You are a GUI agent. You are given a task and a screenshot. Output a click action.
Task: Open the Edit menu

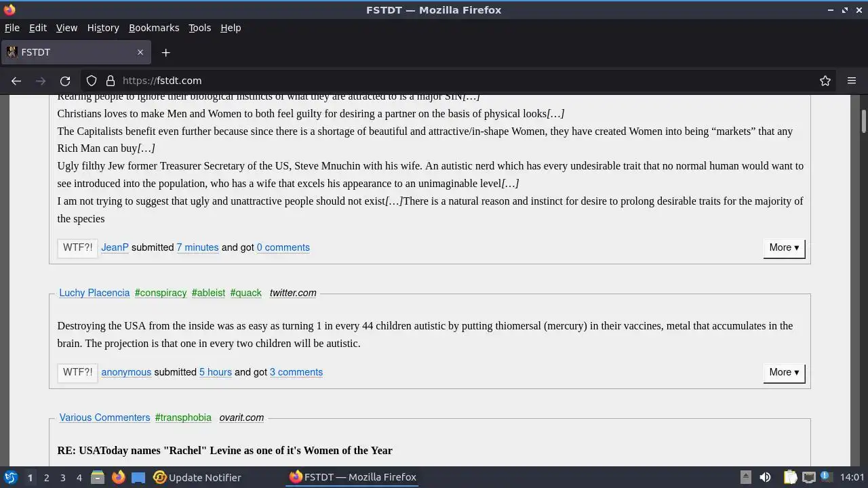[x=37, y=28]
